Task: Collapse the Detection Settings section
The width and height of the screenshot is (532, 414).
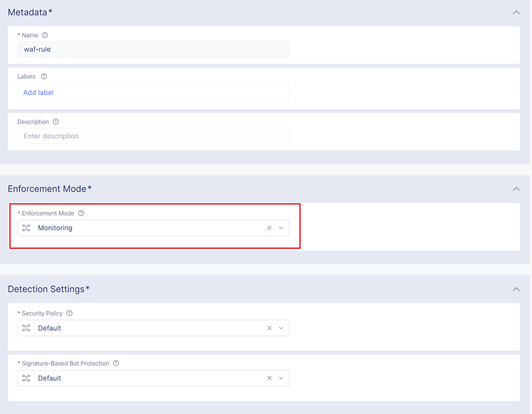Action: [516, 289]
